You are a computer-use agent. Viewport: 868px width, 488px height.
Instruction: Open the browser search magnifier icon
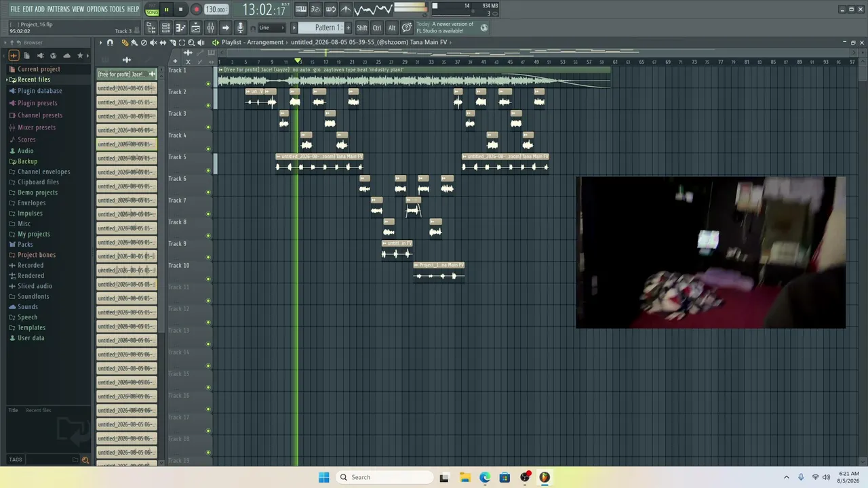click(85, 460)
